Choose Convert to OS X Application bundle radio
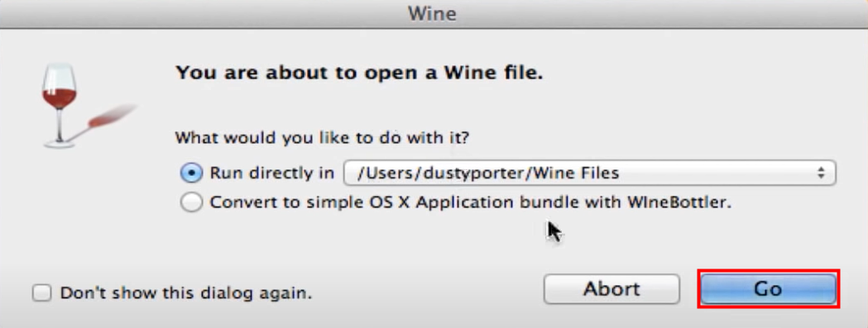 point(191,203)
